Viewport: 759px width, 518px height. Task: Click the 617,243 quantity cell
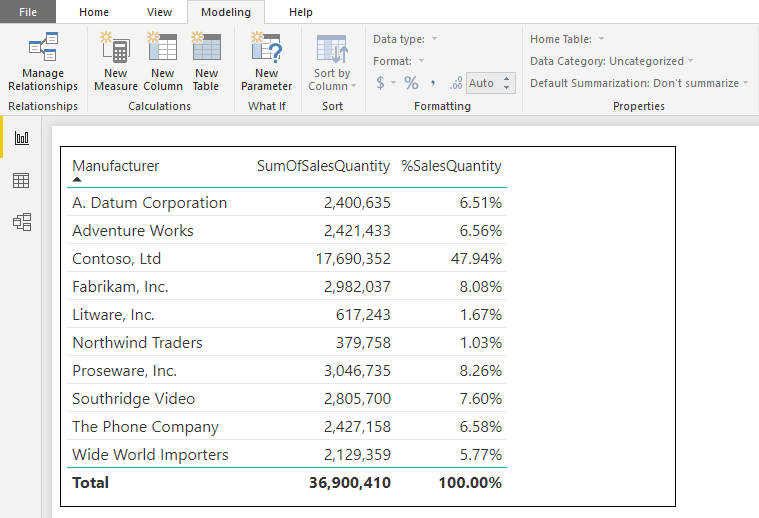click(363, 315)
